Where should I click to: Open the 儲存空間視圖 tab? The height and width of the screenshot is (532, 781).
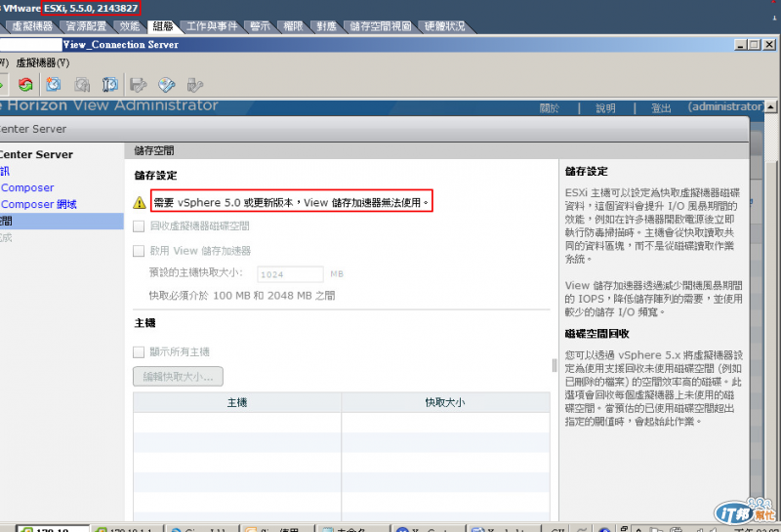pos(381,26)
